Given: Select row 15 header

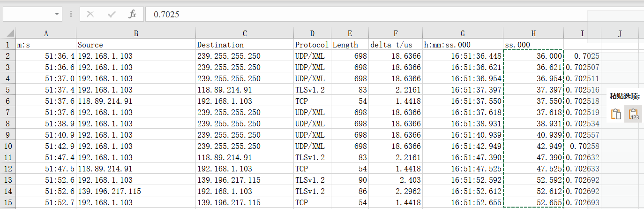Looking at the screenshot, I should point(8,202).
